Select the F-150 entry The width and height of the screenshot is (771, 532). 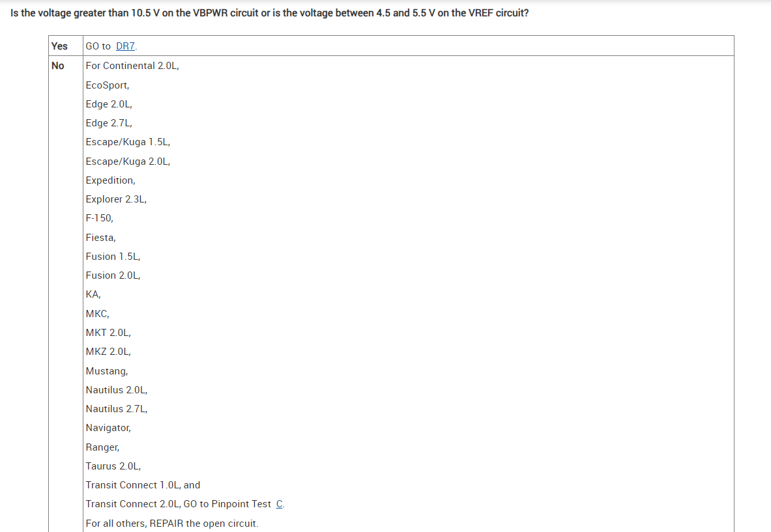[x=99, y=218]
